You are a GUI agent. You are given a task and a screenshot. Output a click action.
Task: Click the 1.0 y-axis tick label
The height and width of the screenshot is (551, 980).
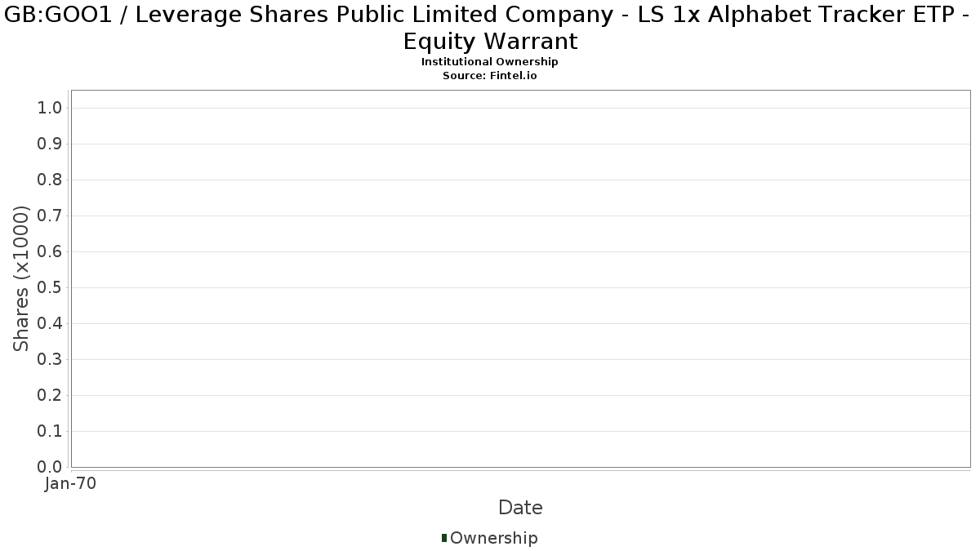coord(51,109)
